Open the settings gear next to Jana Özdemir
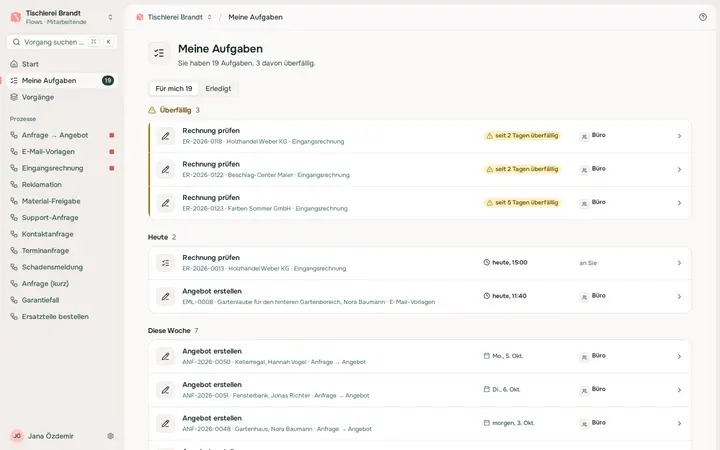720x450 pixels. 110,436
